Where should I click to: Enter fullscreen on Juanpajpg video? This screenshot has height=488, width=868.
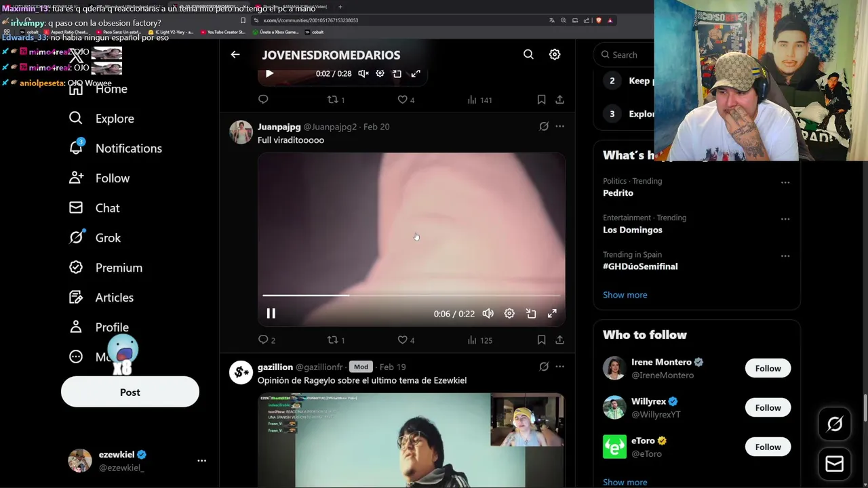pyautogui.click(x=552, y=313)
